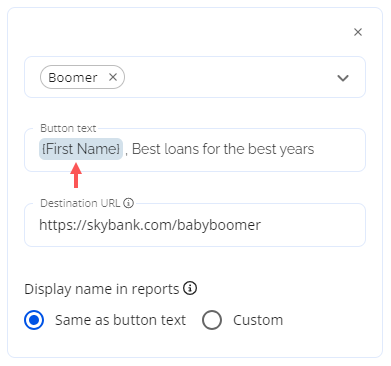391x366 pixels.
Task: Choose the Custom radio option
Action: (x=212, y=320)
